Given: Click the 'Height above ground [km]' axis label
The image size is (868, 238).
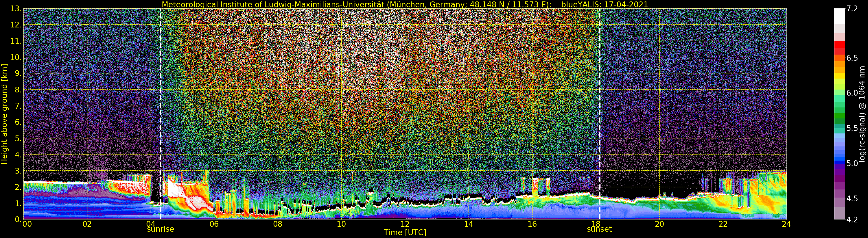Looking at the screenshot, I should (x=4, y=114).
